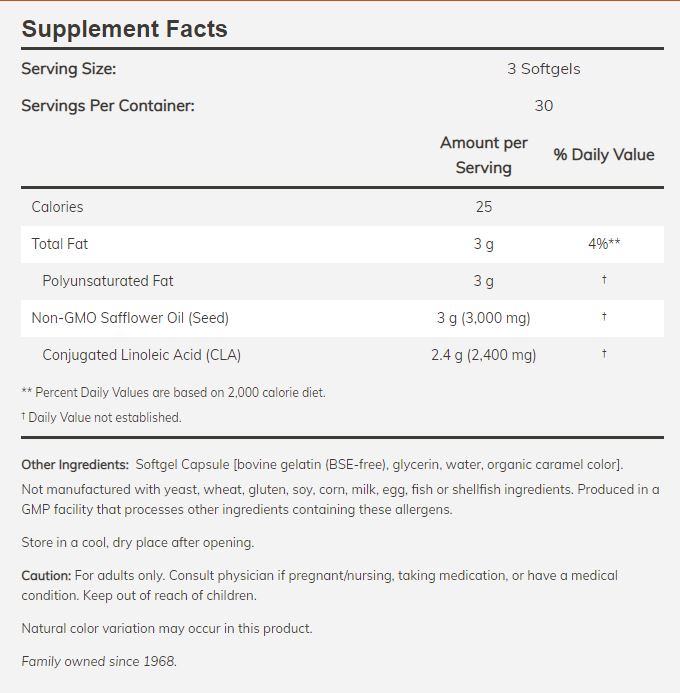The width and height of the screenshot is (680, 693).
Task: Select the Polyunsaturated Fat row label
Action: coord(108,281)
